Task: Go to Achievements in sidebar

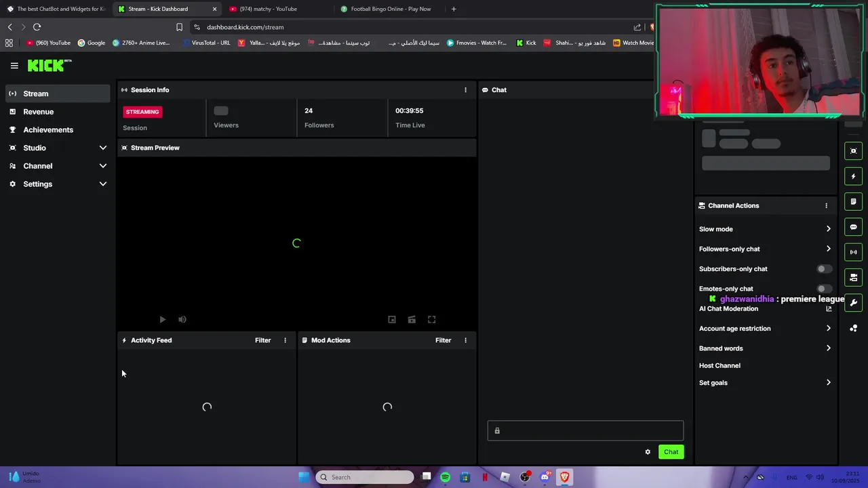Action: pyautogui.click(x=58, y=130)
